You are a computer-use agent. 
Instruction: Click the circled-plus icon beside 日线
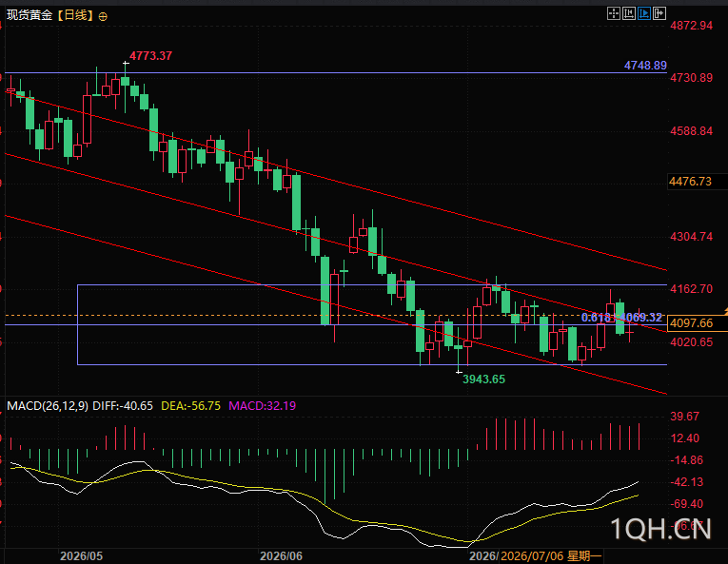point(103,17)
